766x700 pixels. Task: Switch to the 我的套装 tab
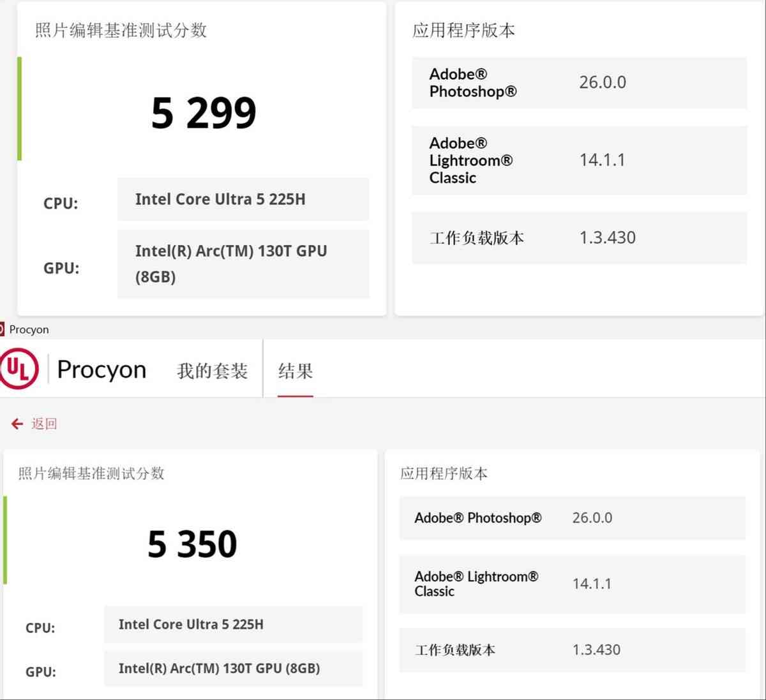click(x=212, y=371)
